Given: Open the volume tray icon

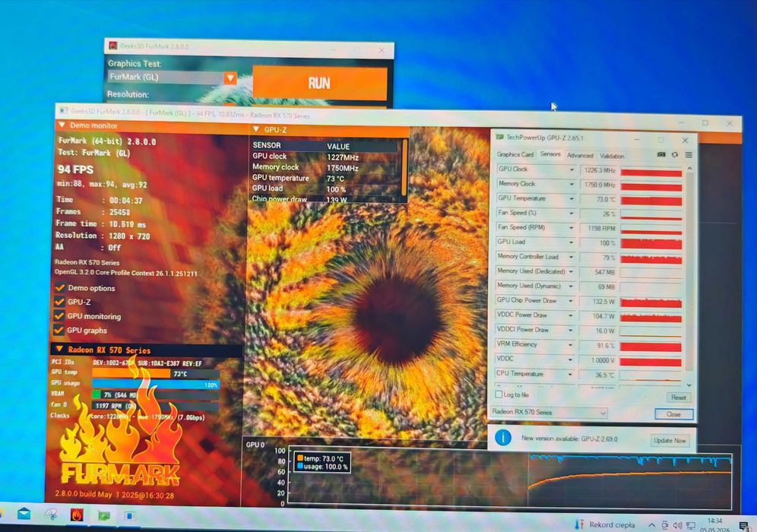Looking at the screenshot, I should point(677,525).
